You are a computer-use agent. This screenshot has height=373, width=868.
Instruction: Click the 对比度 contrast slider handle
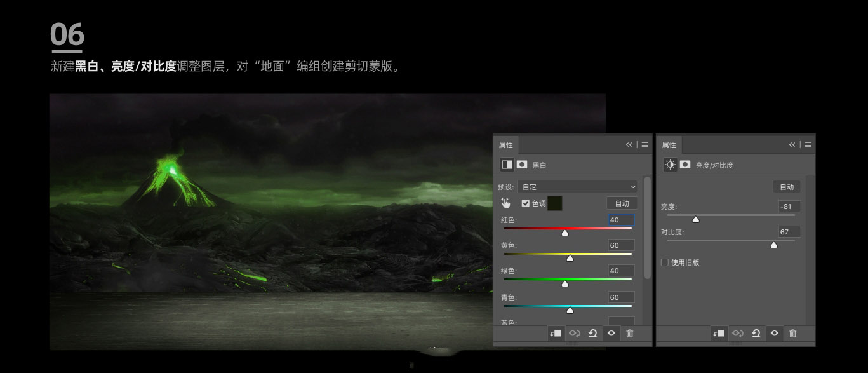point(773,245)
